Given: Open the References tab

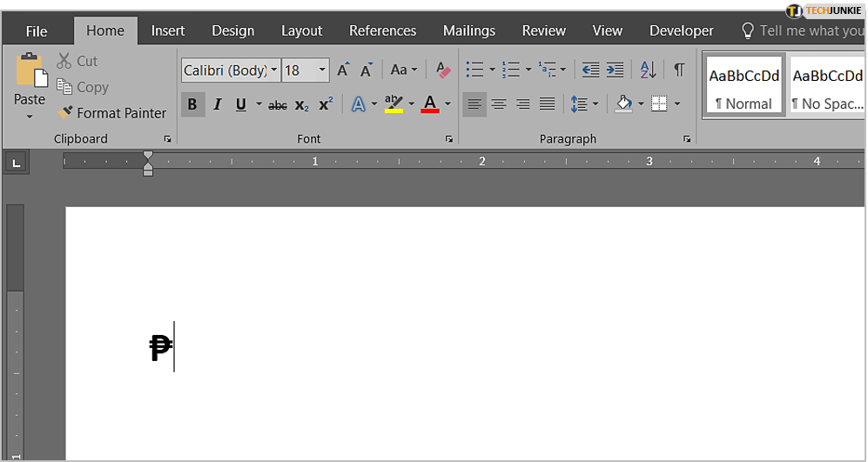Looking at the screenshot, I should [x=382, y=30].
